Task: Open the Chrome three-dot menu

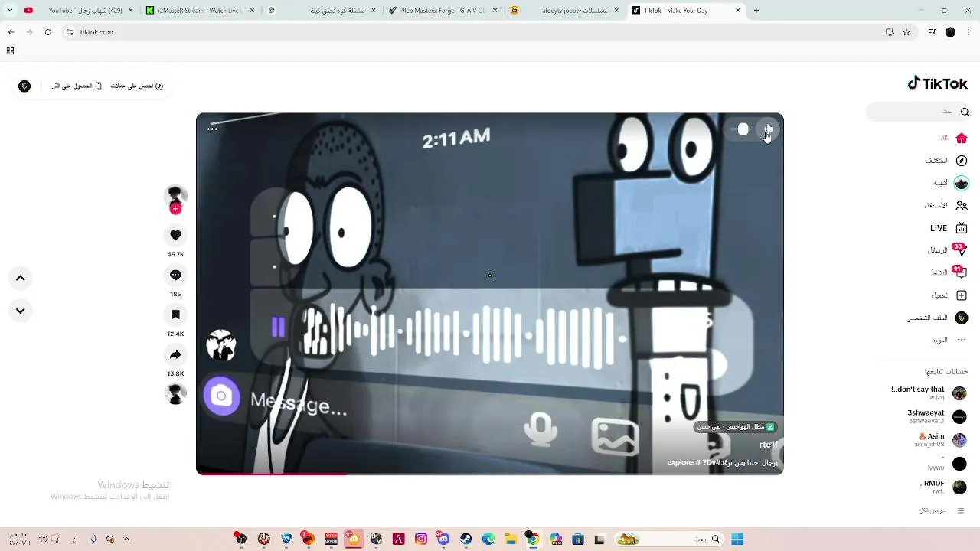Action: tap(969, 32)
